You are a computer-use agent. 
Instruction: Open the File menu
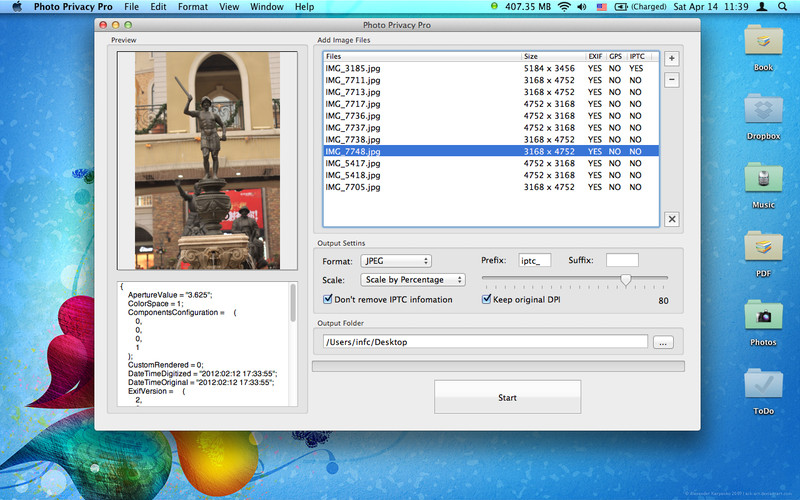[131, 7]
